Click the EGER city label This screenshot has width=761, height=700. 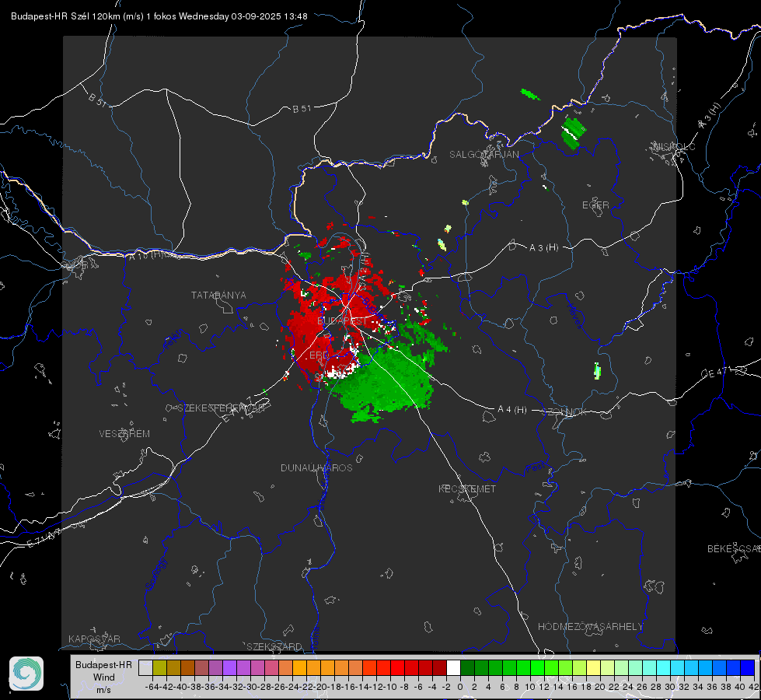point(595,205)
